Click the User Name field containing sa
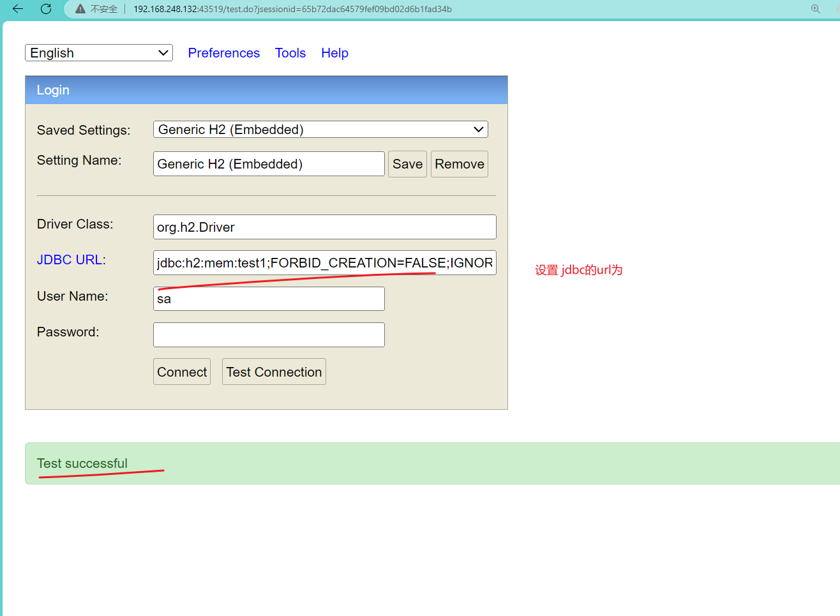Image resolution: width=840 pixels, height=616 pixels. pos(269,299)
